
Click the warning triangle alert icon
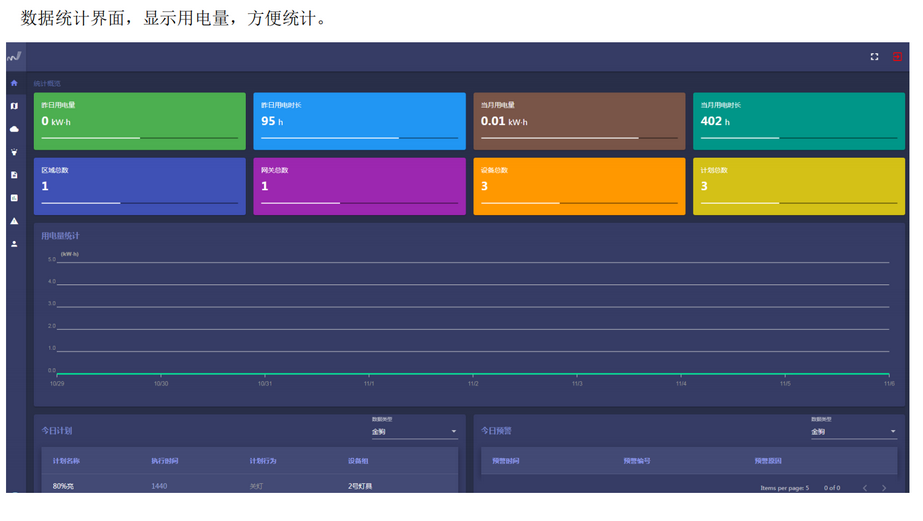click(x=14, y=221)
